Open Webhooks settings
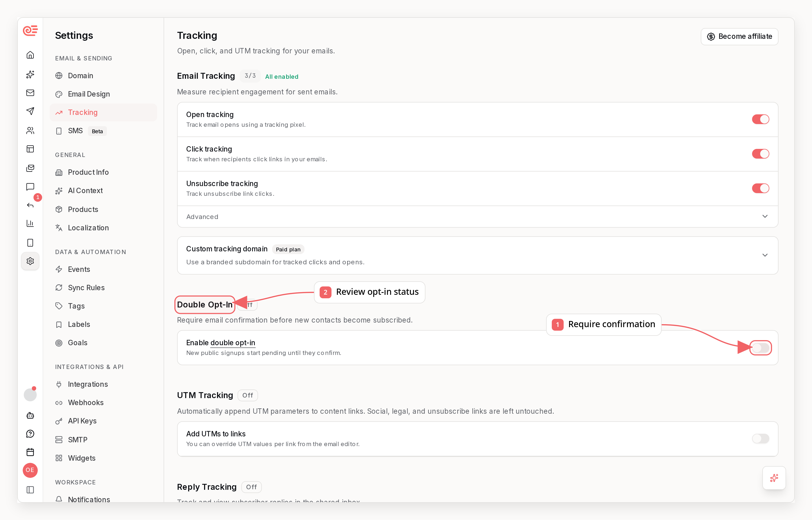Image resolution: width=812 pixels, height=520 pixels. (x=103, y=402)
